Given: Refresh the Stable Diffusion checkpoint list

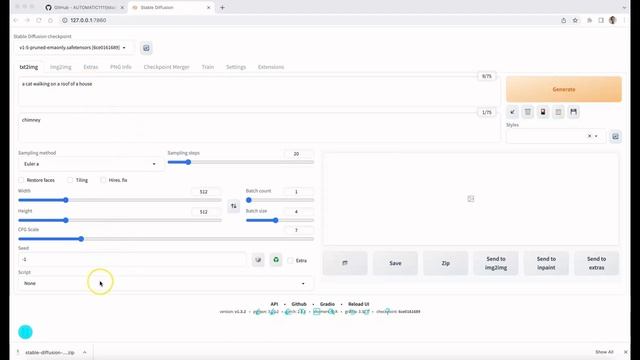Looking at the screenshot, I should (146, 48).
